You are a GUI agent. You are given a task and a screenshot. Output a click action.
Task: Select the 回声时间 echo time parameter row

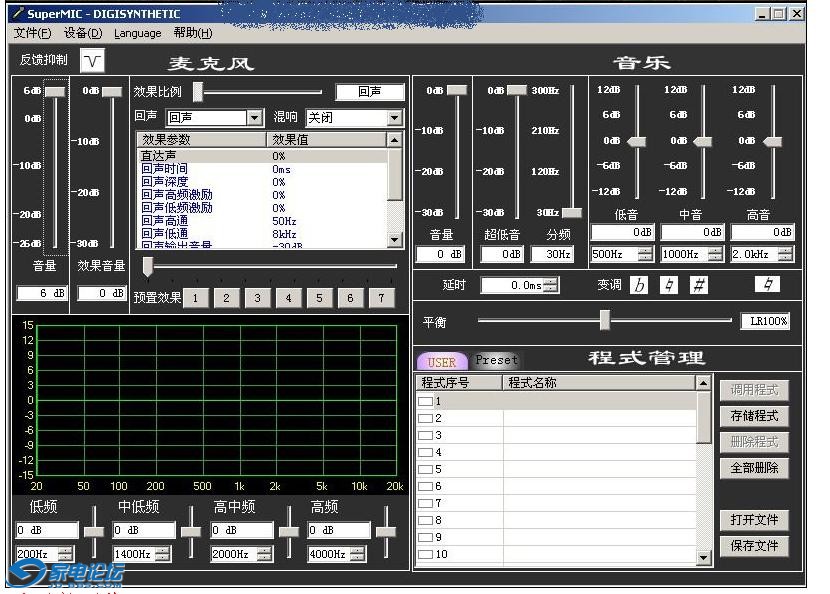[263, 169]
